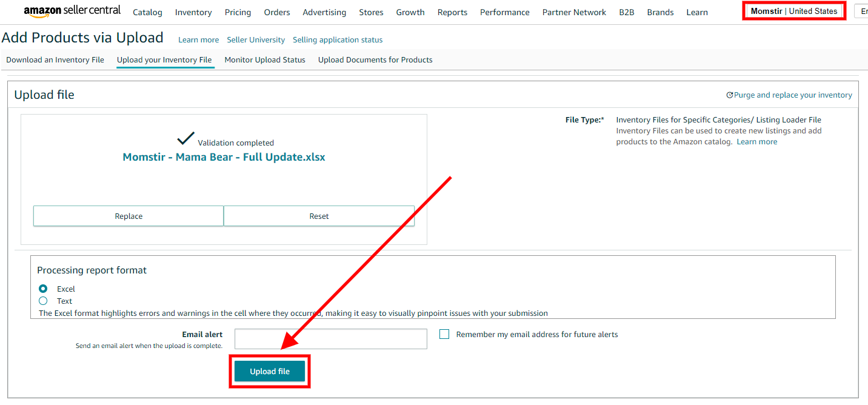The image size is (868, 405).
Task: Open the Performance menu
Action: pos(505,12)
